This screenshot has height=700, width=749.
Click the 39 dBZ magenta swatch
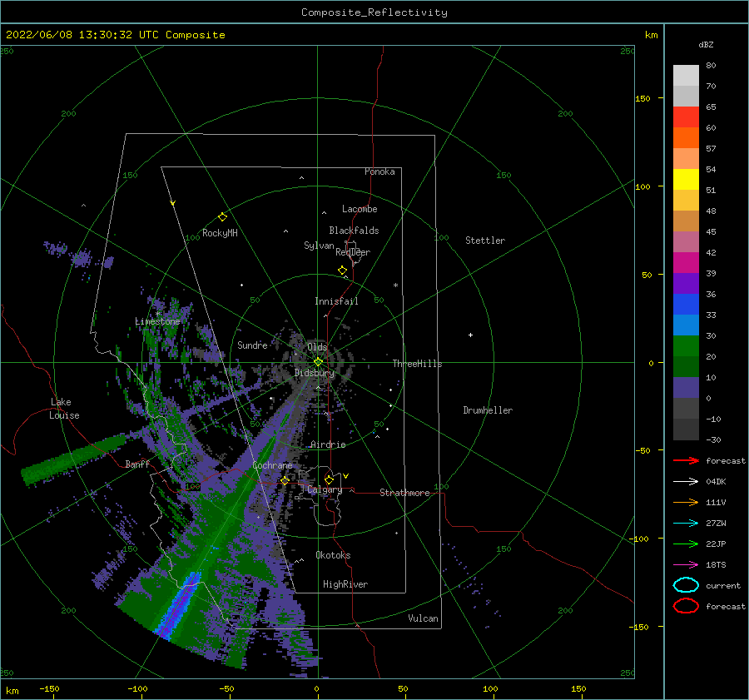pos(686,263)
